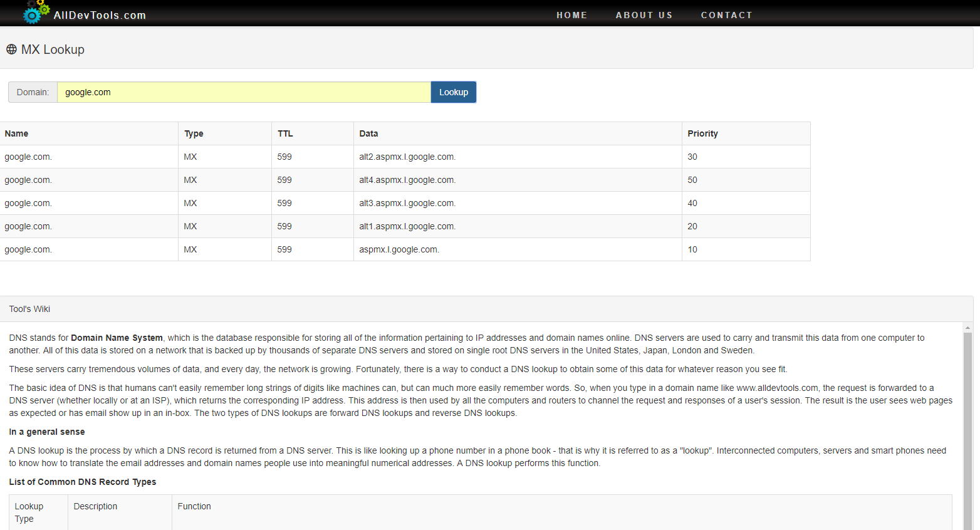Image resolution: width=980 pixels, height=530 pixels.
Task: Open the HOME menu item
Action: point(572,15)
